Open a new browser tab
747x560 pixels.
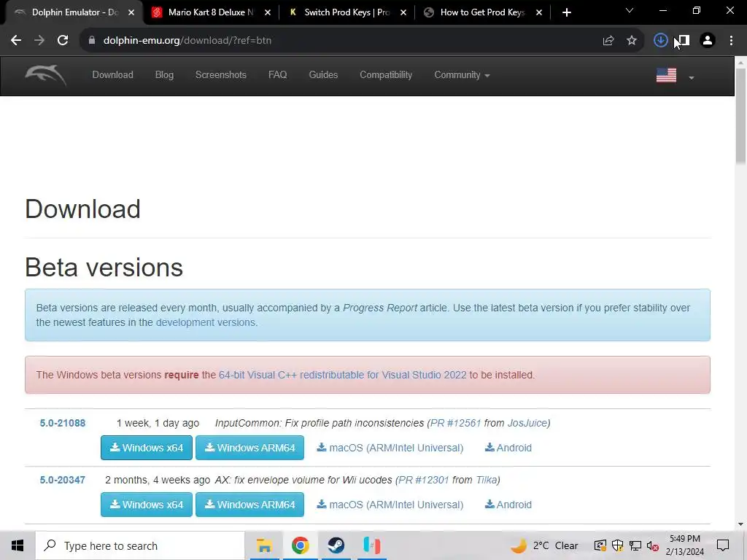(x=566, y=12)
